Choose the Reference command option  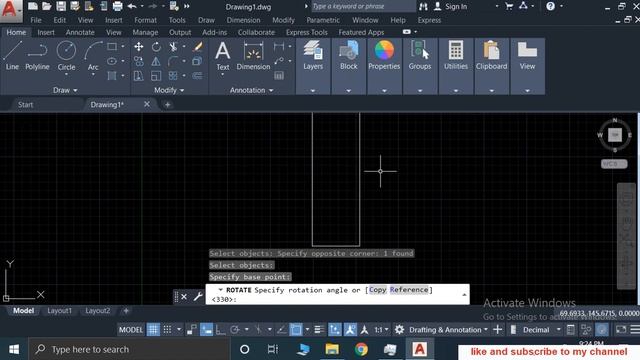[409, 290]
